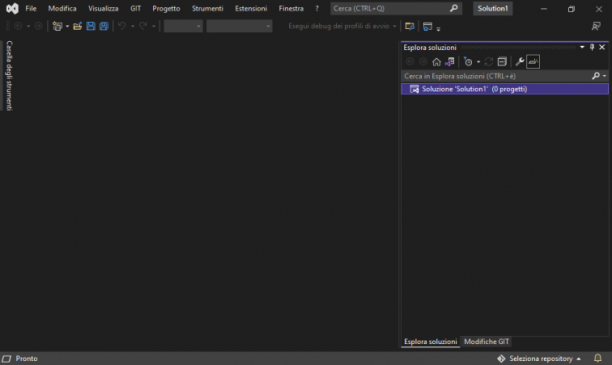Click the status bar window icon near Pronto
The image size is (612, 365).
7,358
